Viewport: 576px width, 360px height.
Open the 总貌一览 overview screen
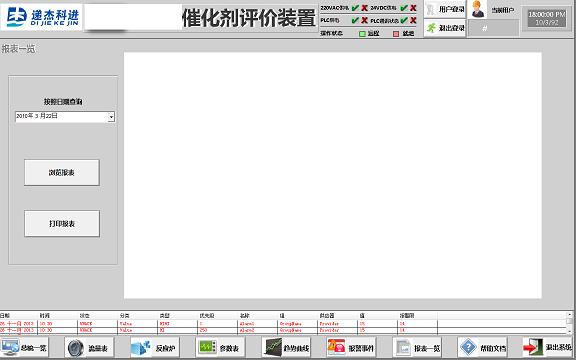pyautogui.click(x=24, y=347)
